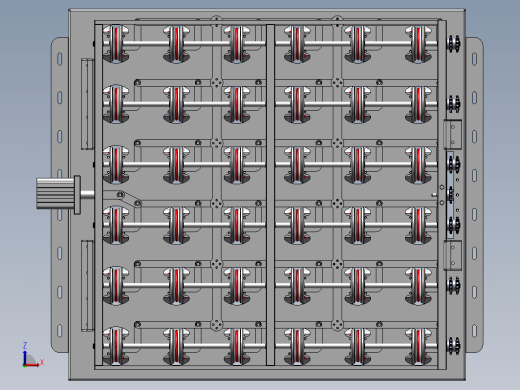Select the right slotted mounting flange

tap(474, 195)
